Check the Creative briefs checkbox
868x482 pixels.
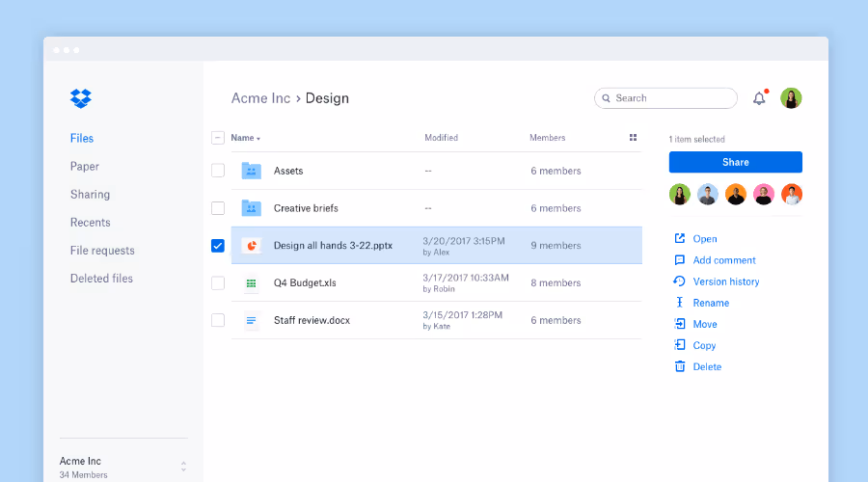[x=218, y=208]
